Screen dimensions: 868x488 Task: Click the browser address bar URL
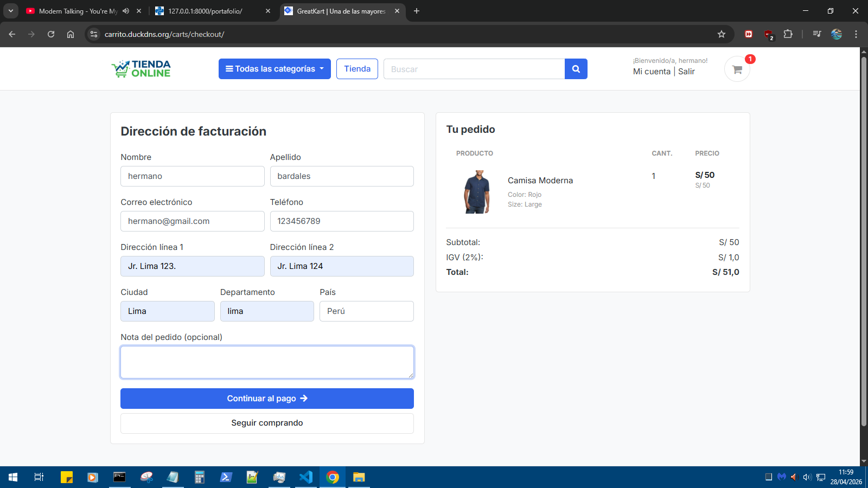coord(164,34)
